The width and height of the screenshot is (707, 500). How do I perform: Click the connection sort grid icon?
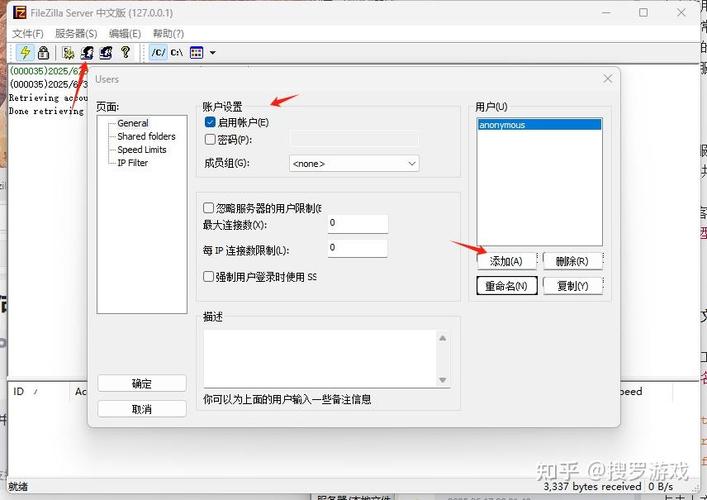tap(197, 53)
